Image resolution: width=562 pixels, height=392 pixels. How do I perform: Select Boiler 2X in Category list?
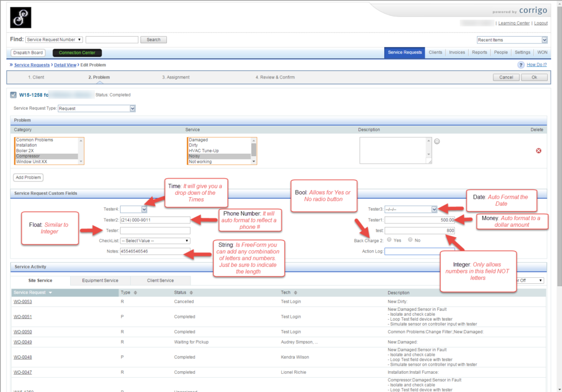(x=47, y=150)
